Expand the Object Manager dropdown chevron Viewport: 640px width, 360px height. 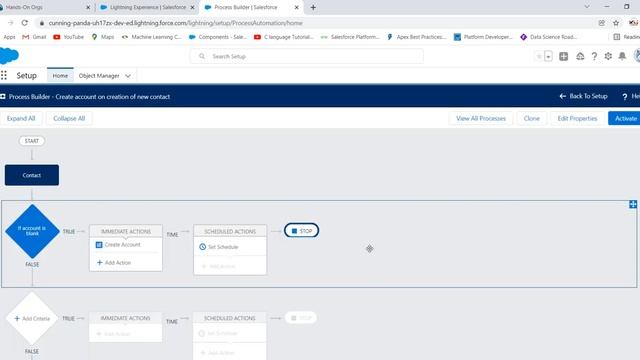128,76
